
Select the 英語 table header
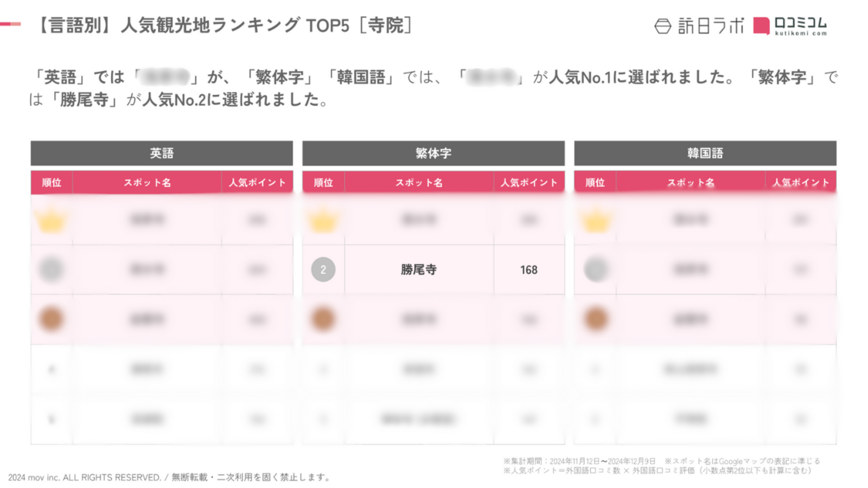[x=162, y=153]
